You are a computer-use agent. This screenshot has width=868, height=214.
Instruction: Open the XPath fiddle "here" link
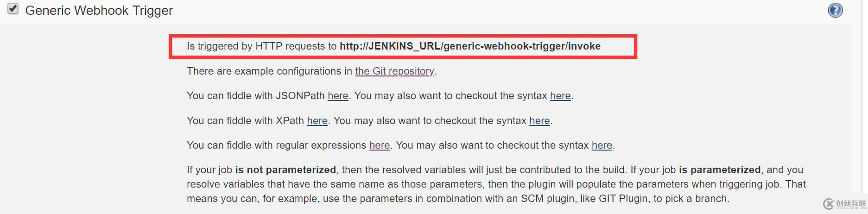point(317,121)
